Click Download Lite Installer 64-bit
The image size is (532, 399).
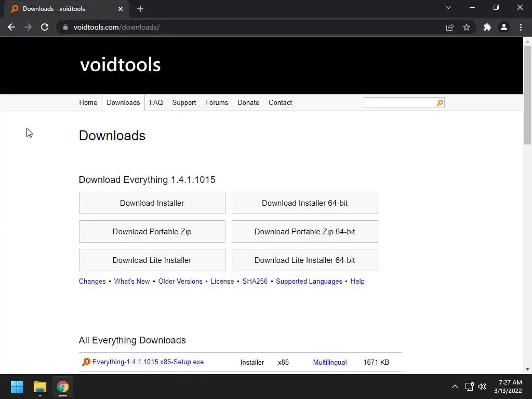[x=304, y=260]
